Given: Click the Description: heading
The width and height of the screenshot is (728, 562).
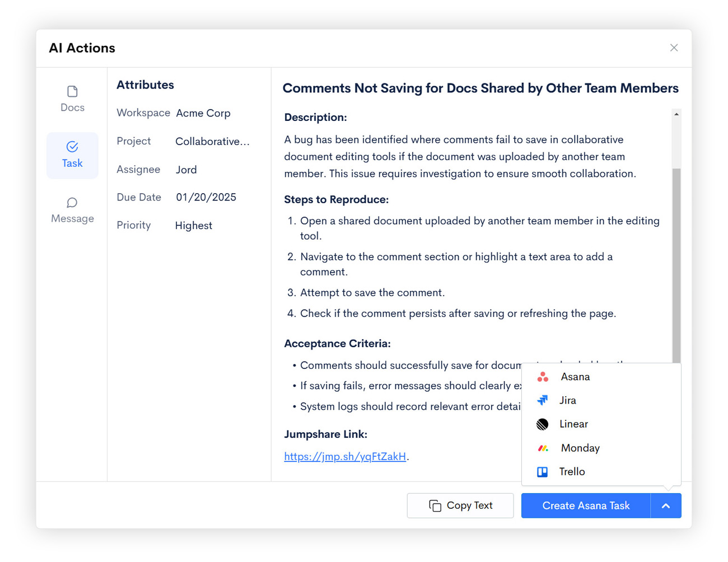Looking at the screenshot, I should click(315, 118).
